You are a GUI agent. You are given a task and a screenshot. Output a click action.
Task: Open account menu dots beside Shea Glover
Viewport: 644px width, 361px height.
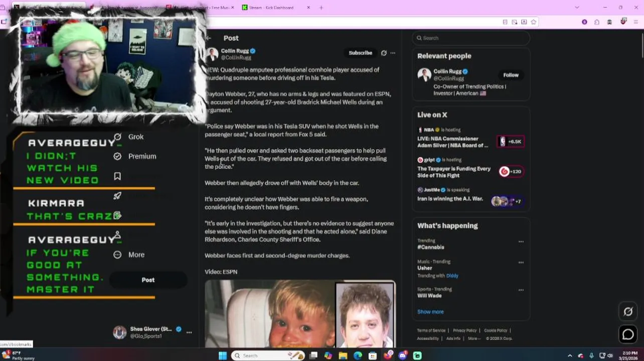point(189,332)
